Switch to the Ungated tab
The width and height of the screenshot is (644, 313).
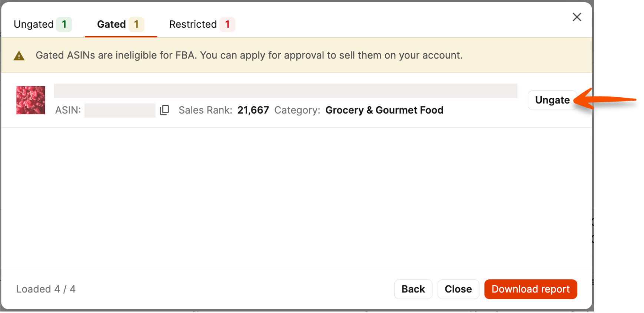tap(43, 24)
